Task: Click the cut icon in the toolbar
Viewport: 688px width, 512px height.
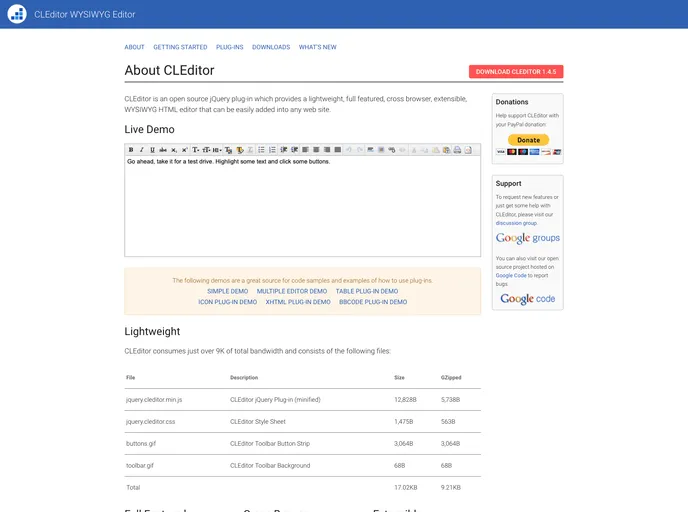Action: click(414, 150)
